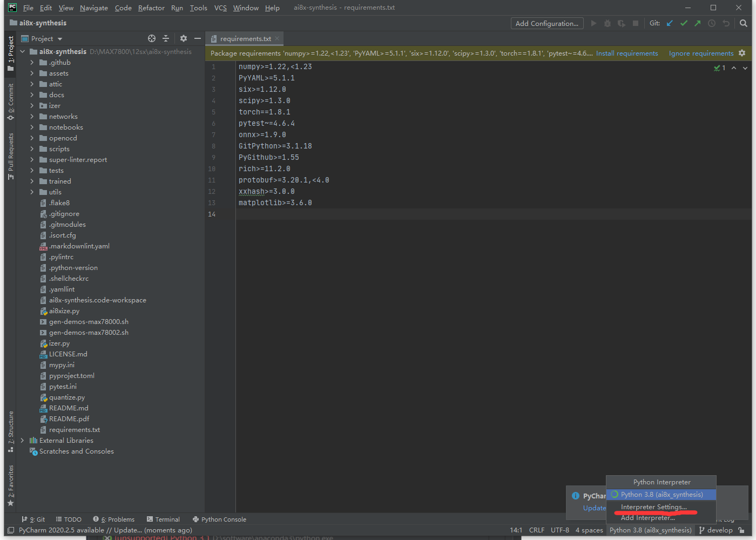Click the Add Configuration... button
This screenshot has height=540, width=756.
pos(547,23)
